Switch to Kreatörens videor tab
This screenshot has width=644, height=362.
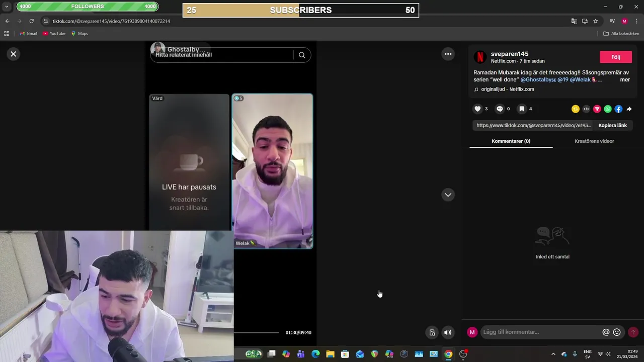tap(594, 141)
